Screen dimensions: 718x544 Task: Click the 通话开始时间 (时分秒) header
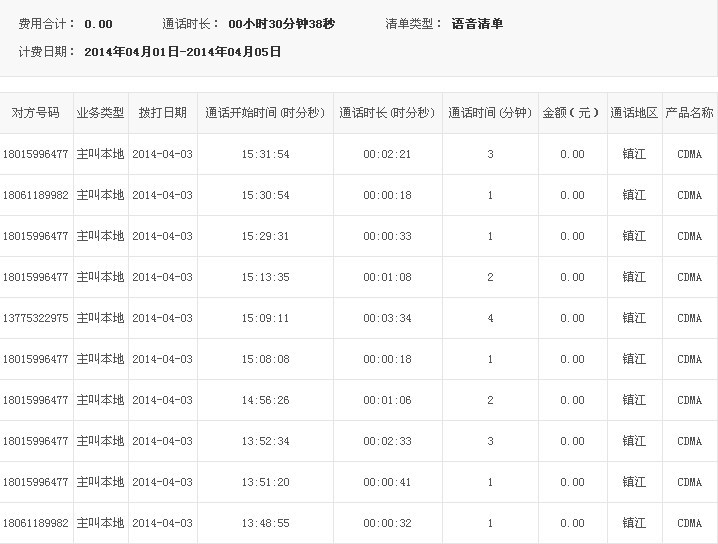[265, 112]
